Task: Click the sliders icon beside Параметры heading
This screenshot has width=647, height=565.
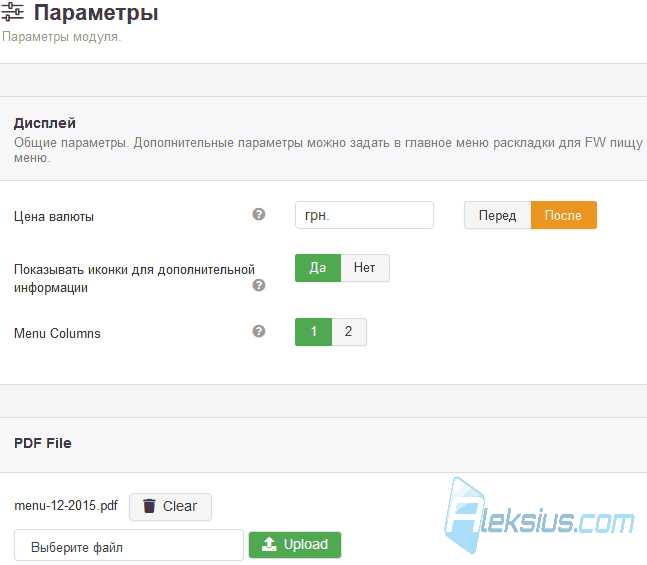Action: [12, 12]
